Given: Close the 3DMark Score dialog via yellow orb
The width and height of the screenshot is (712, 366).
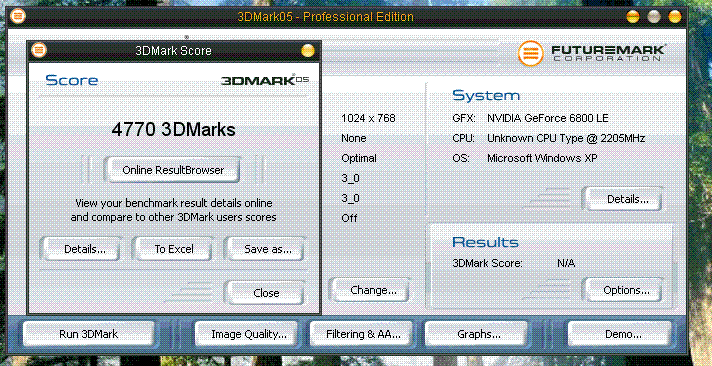Looking at the screenshot, I should [x=308, y=50].
